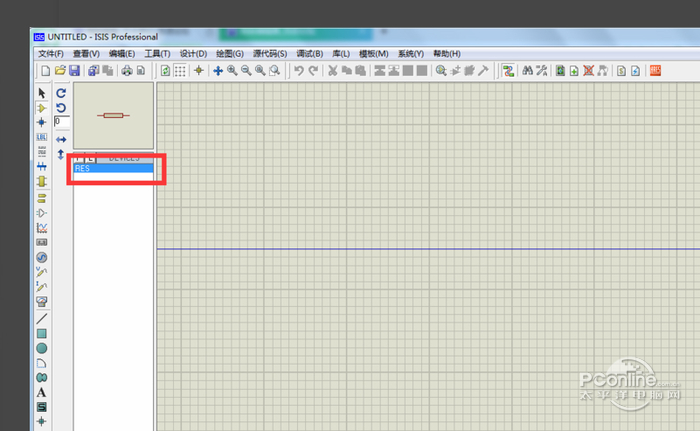Screen dimensions: 700x431
Task: Click the Pan/center view blue cross icon
Action: (x=218, y=71)
